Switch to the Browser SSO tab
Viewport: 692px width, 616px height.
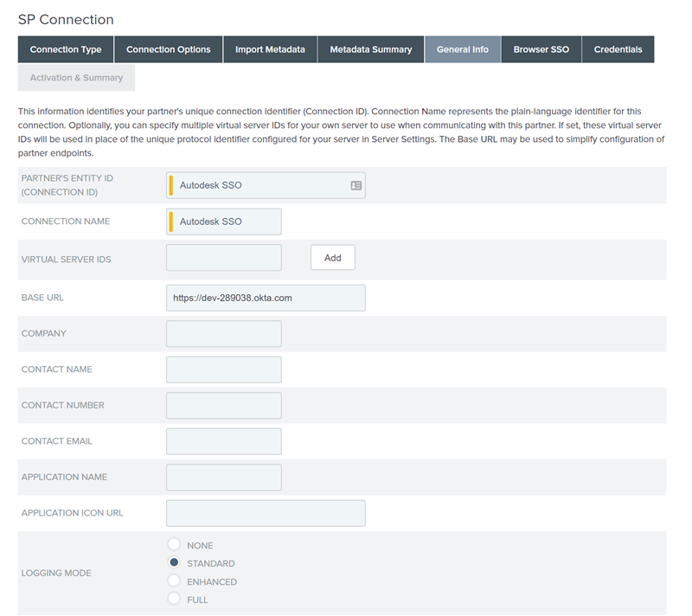click(x=541, y=49)
